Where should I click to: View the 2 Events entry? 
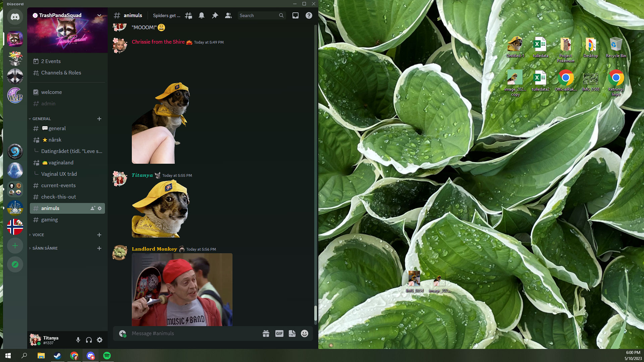(x=51, y=61)
